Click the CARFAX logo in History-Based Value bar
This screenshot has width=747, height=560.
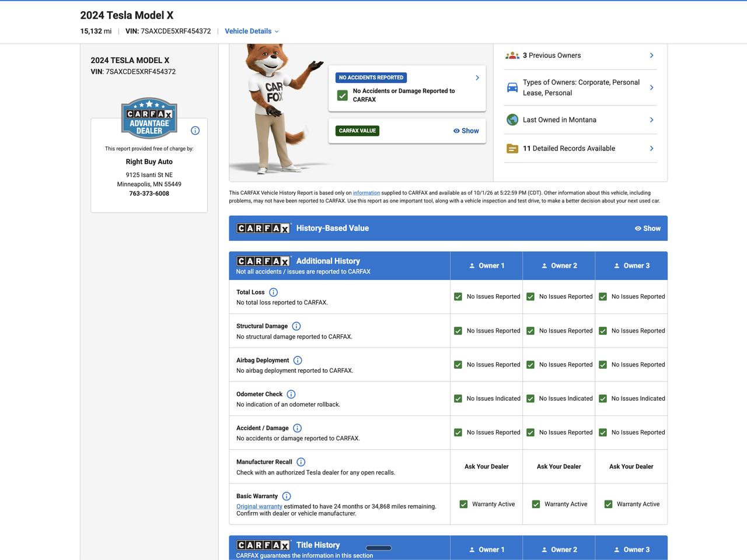tap(264, 228)
